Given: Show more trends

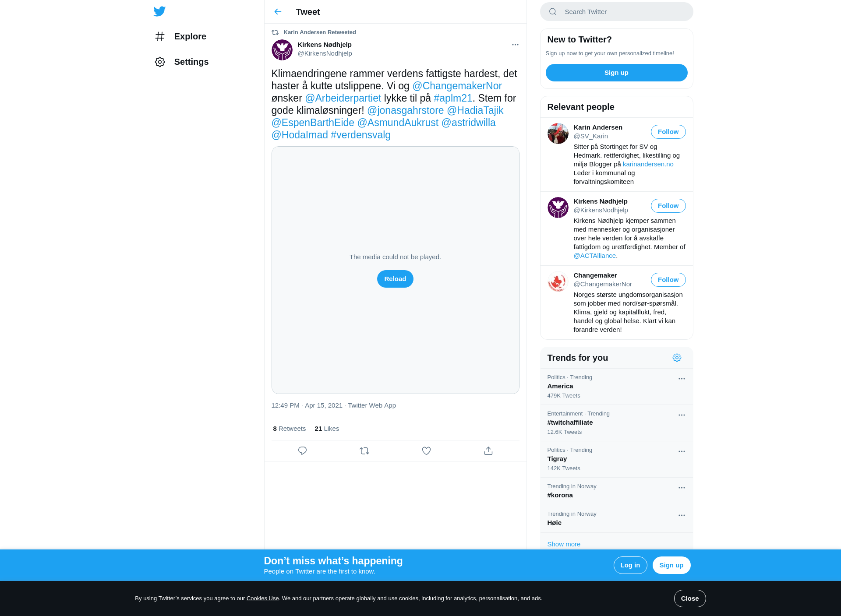Looking at the screenshot, I should pyautogui.click(x=564, y=544).
